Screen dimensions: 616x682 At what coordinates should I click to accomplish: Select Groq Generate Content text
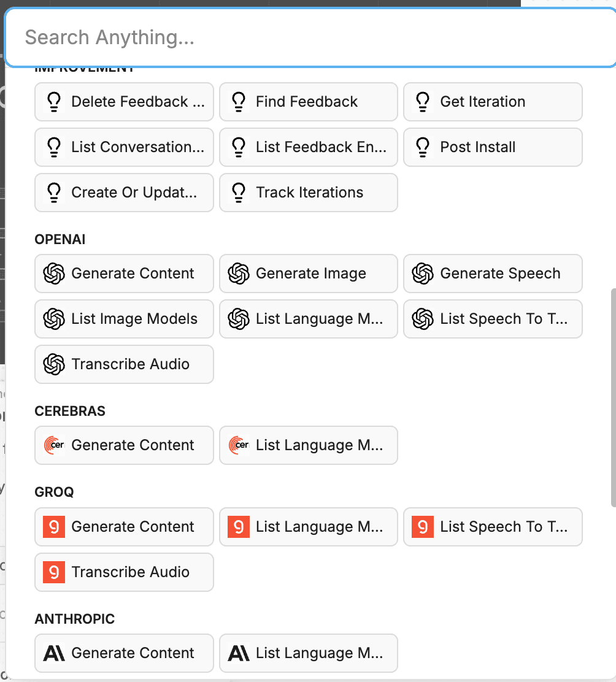pos(133,527)
